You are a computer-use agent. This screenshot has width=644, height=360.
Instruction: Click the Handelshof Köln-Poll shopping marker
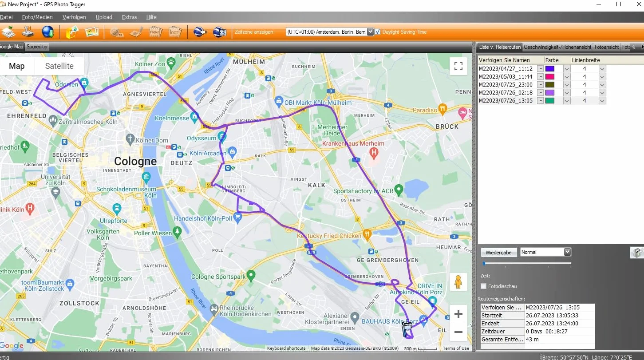pos(238,217)
